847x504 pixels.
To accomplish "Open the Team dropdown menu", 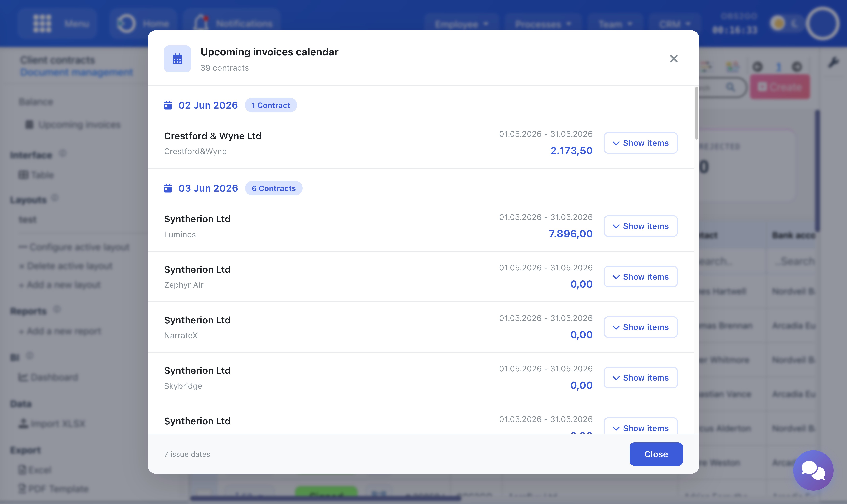I will click(x=615, y=24).
